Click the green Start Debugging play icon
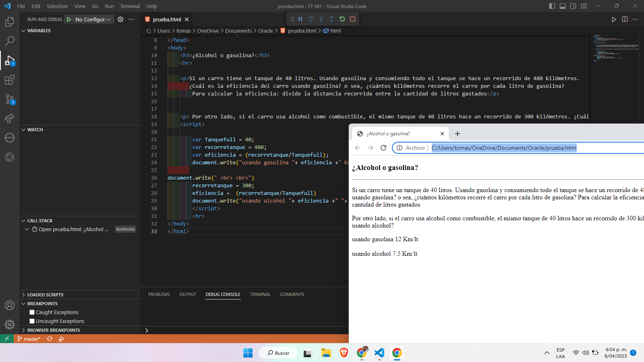 click(69, 19)
